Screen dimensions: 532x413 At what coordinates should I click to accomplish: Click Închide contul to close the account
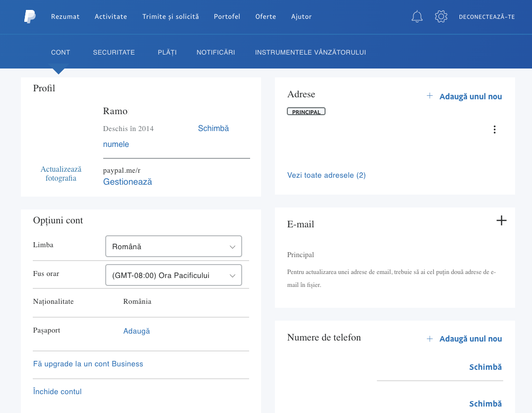tap(57, 392)
